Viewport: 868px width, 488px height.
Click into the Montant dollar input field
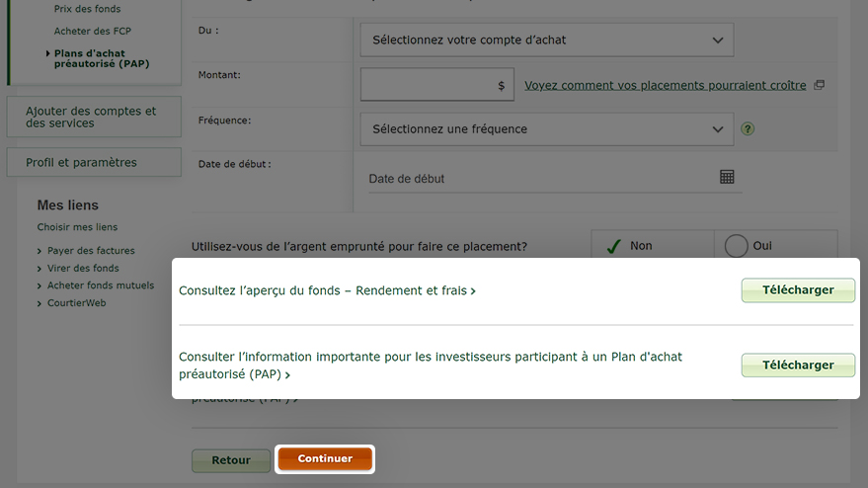[437, 85]
